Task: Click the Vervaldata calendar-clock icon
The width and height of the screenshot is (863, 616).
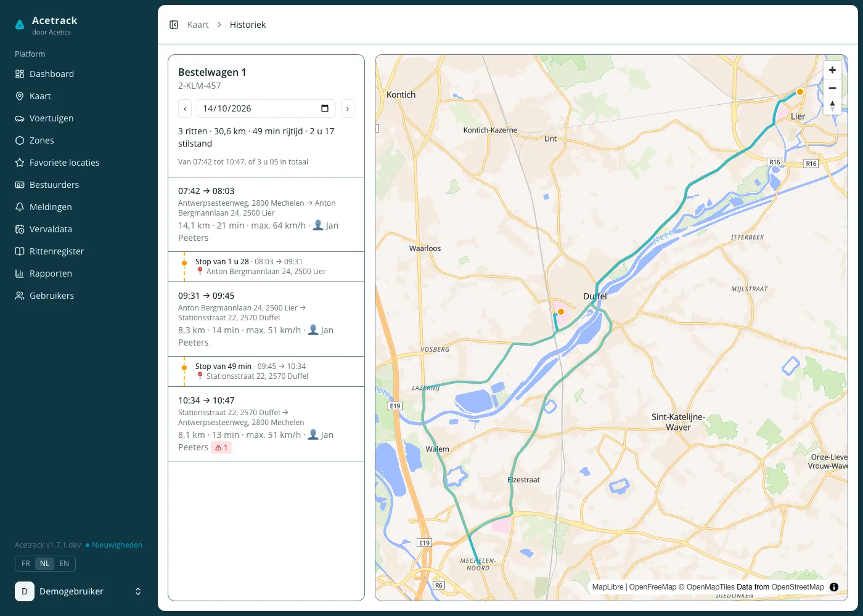Action: (20, 229)
